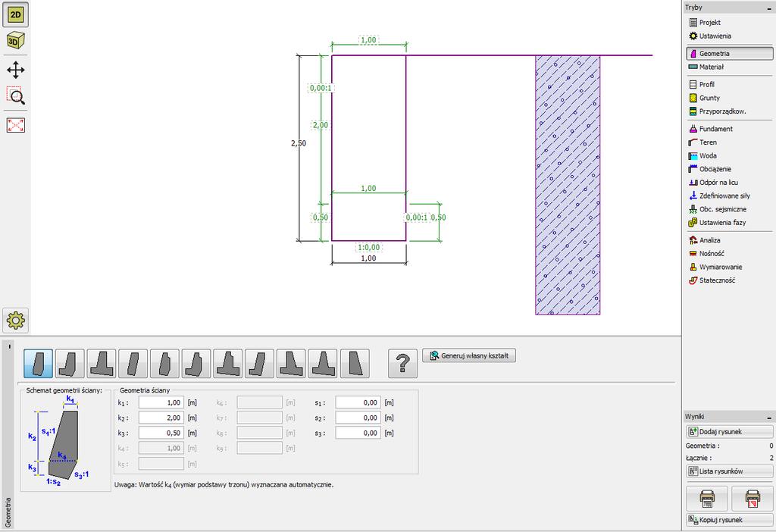This screenshot has height=532, width=776.
Task: Select Geometria mode
Action: pyautogui.click(x=730, y=54)
